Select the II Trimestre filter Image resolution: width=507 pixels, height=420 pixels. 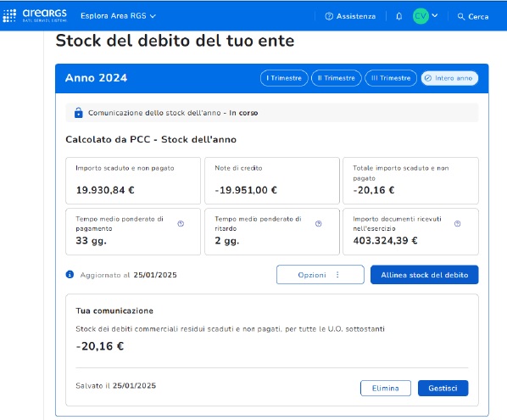pos(337,78)
